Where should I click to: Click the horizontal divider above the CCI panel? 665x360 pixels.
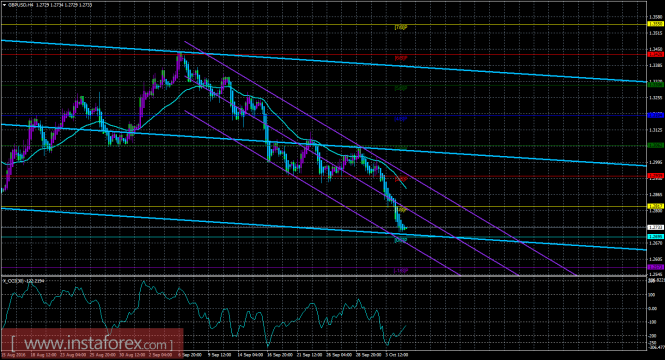(323, 276)
